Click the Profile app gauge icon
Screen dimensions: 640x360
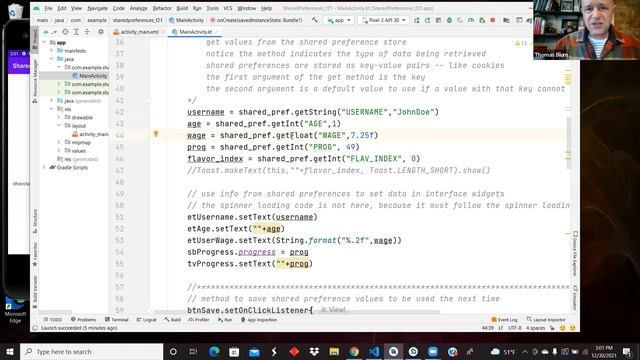click(471, 20)
